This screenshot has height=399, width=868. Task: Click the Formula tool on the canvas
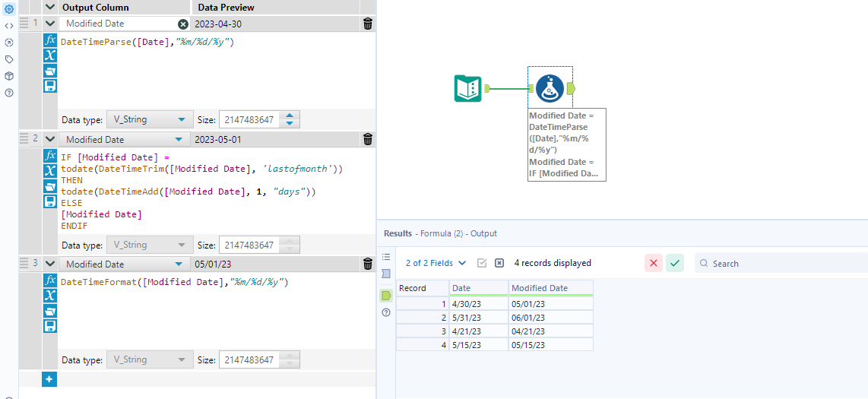click(x=550, y=88)
